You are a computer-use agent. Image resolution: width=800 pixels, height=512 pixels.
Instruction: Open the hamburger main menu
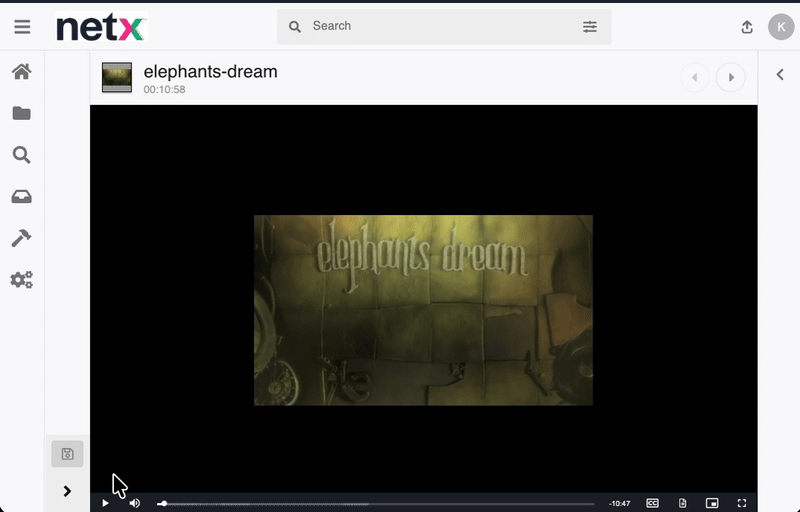tap(22, 27)
